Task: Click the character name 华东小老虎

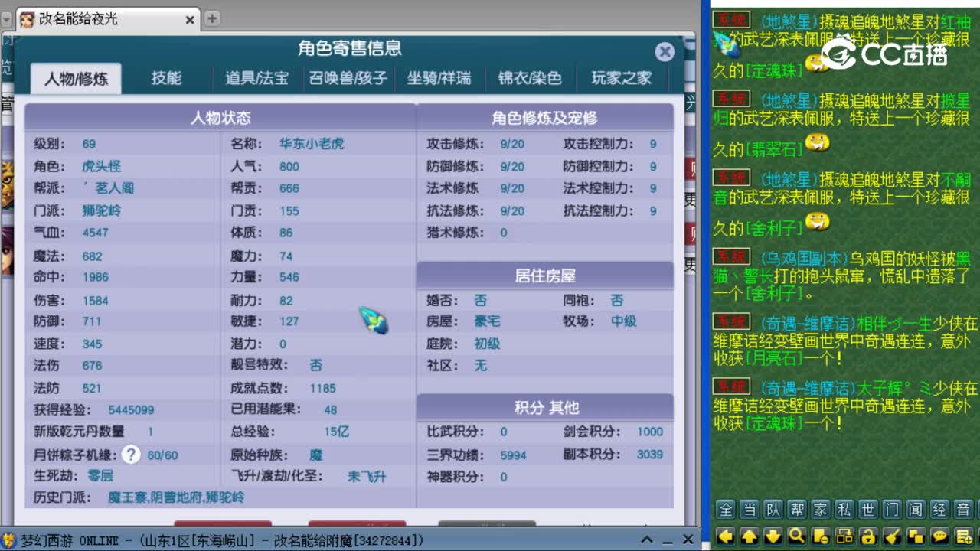Action: [311, 143]
